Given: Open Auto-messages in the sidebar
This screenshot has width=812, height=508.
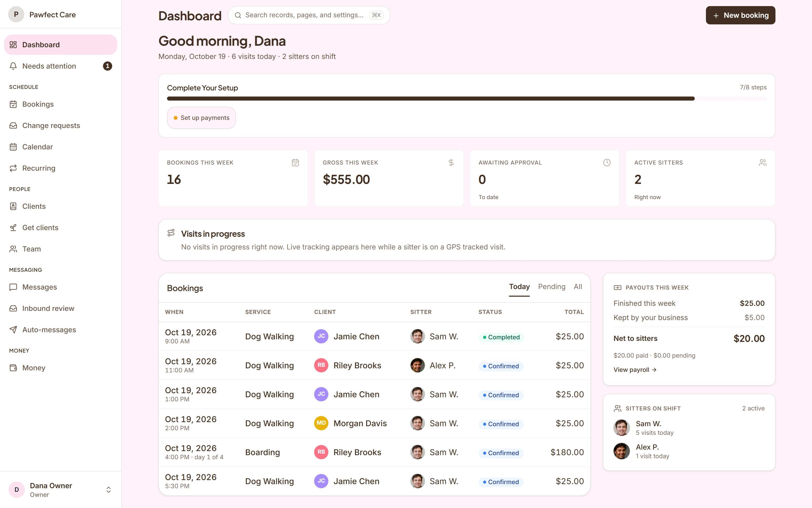Looking at the screenshot, I should tap(60, 330).
